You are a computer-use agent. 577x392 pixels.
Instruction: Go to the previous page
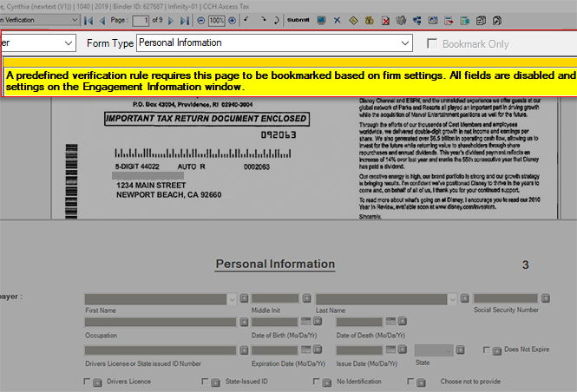tap(102, 21)
